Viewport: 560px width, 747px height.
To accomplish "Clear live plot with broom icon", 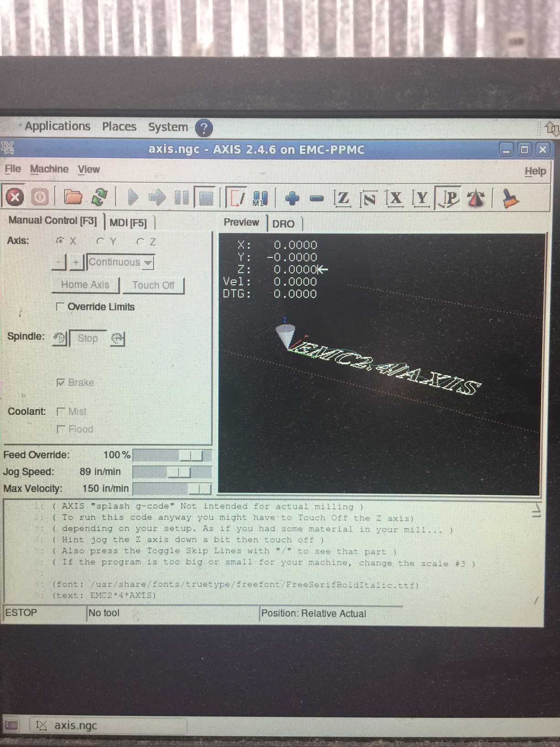I will point(510,199).
